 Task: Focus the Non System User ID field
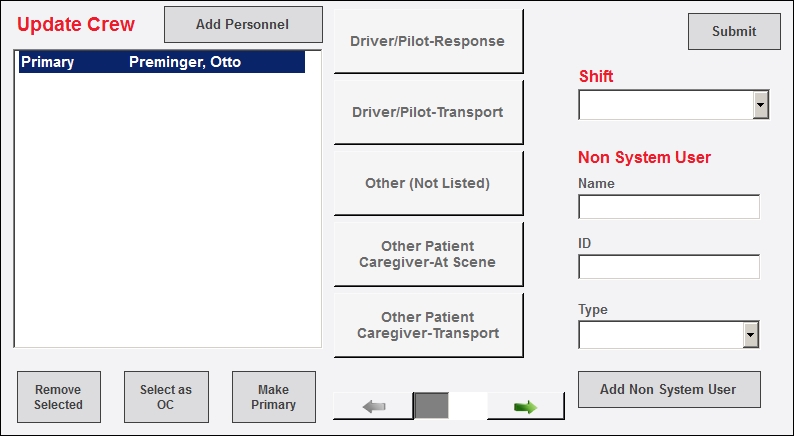669,266
